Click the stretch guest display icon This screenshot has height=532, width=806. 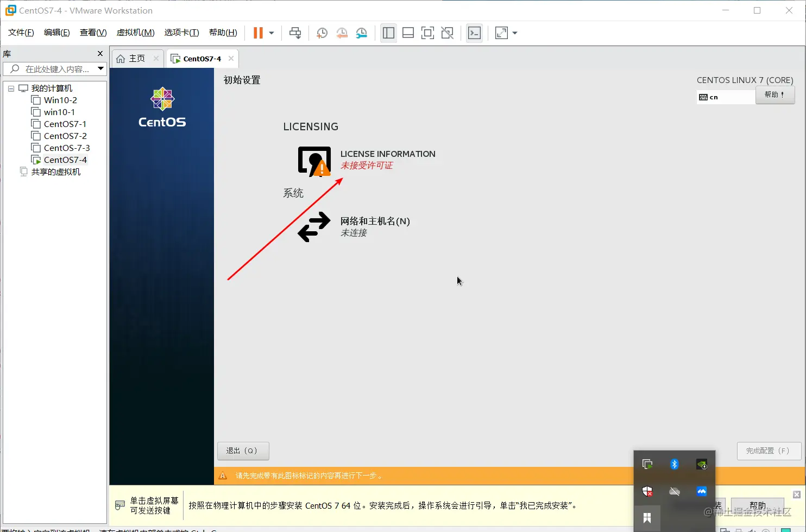(501, 33)
